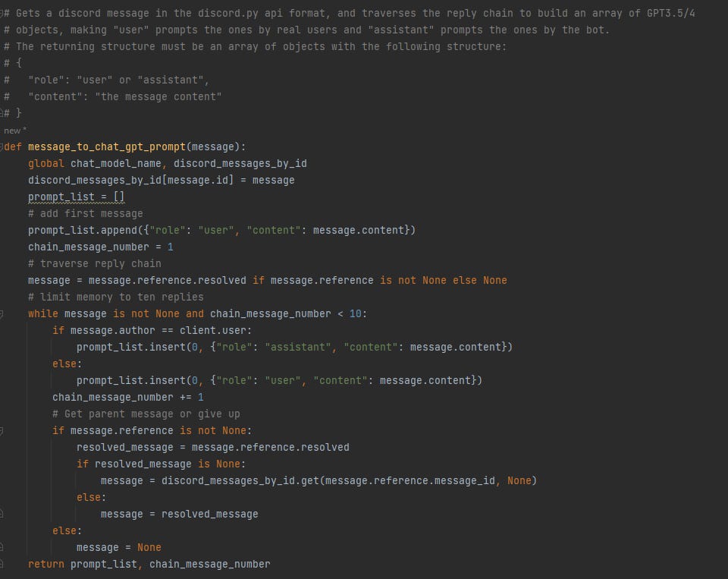Click the 'else:' directly after the assistant insert
728x579 pixels.
tap(67, 363)
